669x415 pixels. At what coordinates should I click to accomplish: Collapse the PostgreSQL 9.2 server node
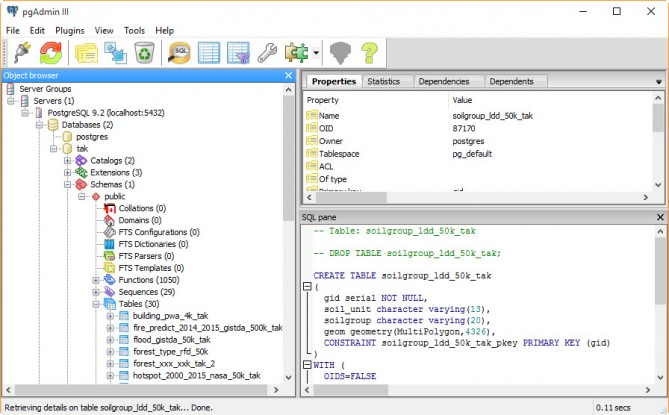point(25,113)
